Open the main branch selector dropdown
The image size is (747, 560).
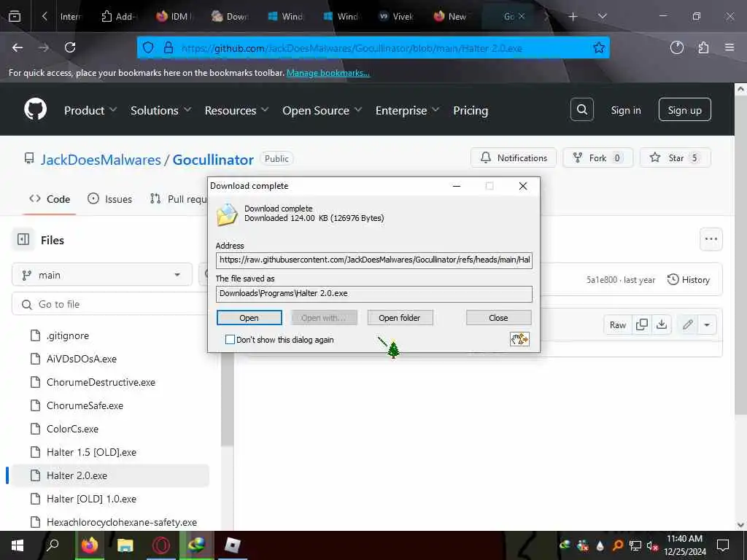pyautogui.click(x=102, y=275)
